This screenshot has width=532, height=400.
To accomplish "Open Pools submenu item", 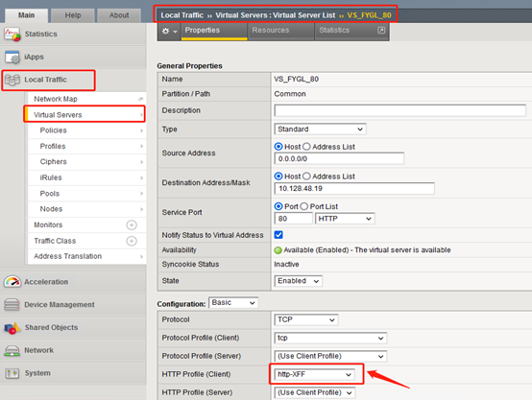I will [87, 194].
